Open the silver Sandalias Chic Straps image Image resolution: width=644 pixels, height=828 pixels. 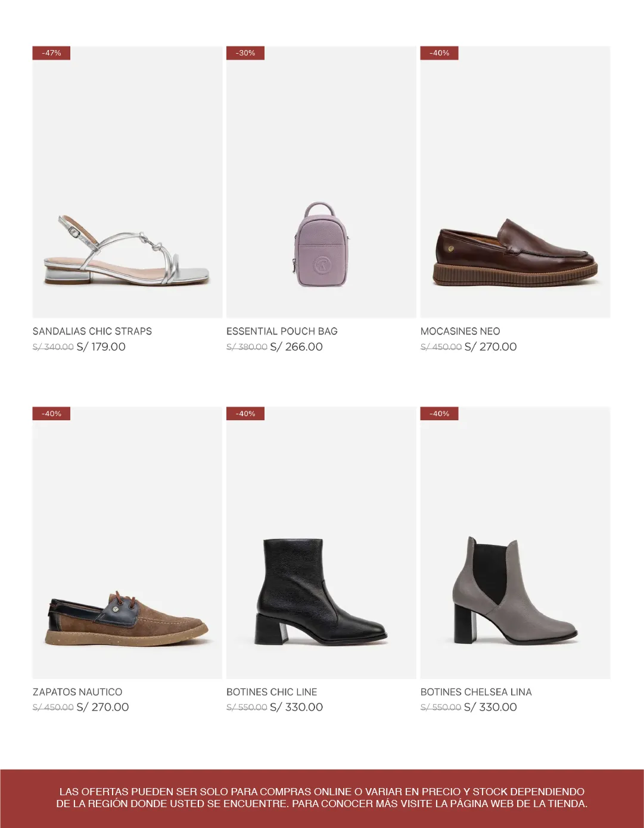tap(127, 182)
